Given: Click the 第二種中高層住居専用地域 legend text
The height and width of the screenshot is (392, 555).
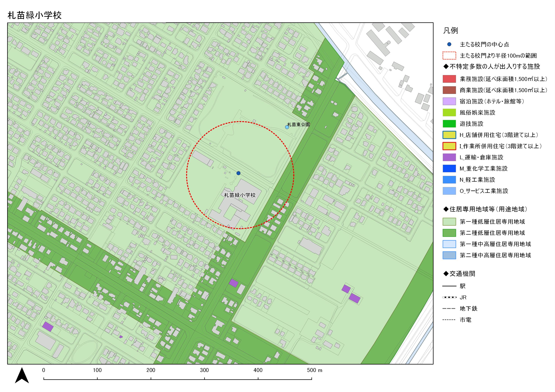Looking at the screenshot, I should coord(495,255).
